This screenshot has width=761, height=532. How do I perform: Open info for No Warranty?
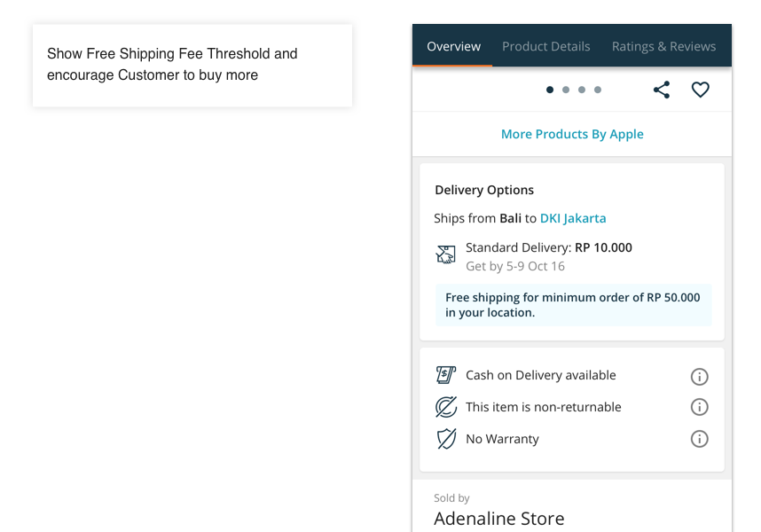point(699,439)
